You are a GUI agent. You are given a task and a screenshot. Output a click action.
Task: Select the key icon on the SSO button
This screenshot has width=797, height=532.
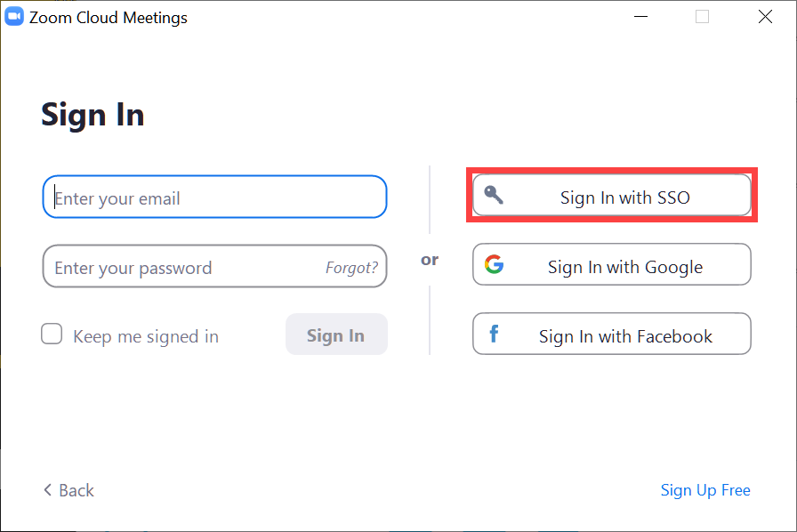495,194
